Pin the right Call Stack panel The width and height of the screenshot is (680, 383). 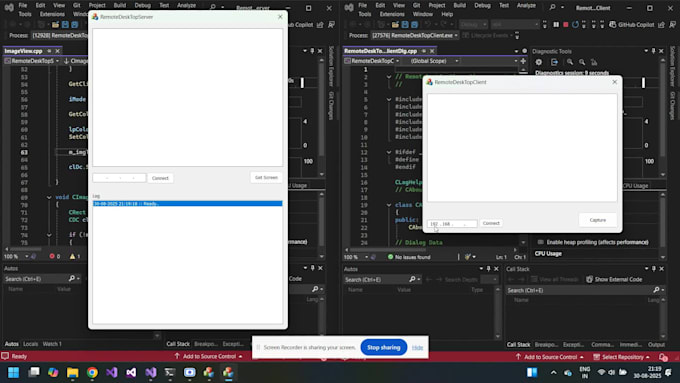[x=654, y=269]
